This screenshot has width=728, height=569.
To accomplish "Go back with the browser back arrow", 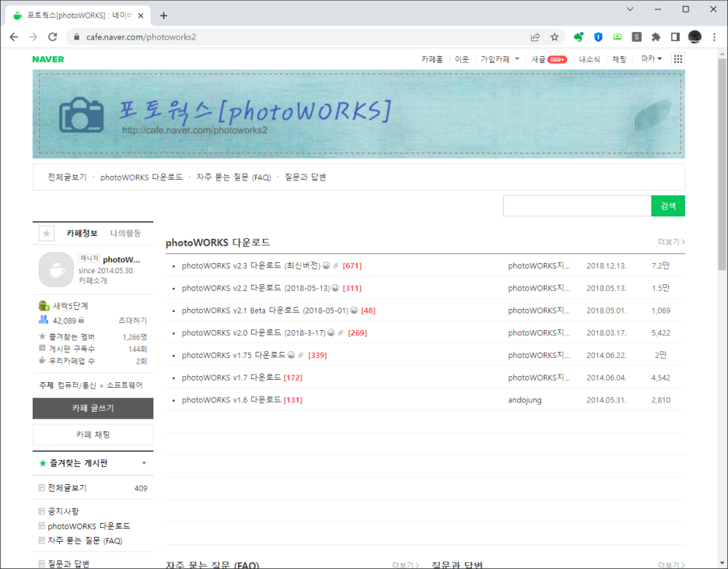I will pos(14,37).
